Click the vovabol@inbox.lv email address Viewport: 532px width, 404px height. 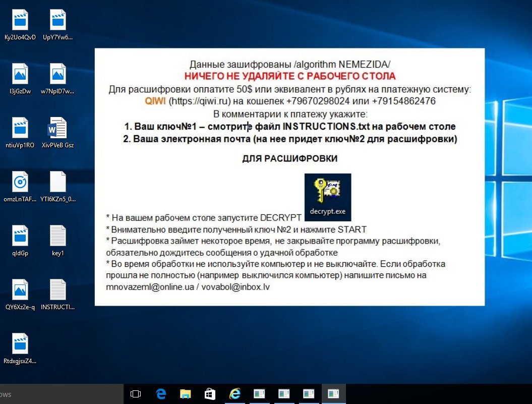(x=235, y=287)
